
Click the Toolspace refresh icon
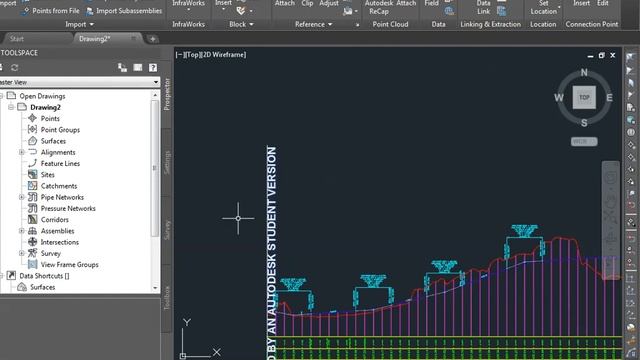tap(15, 68)
